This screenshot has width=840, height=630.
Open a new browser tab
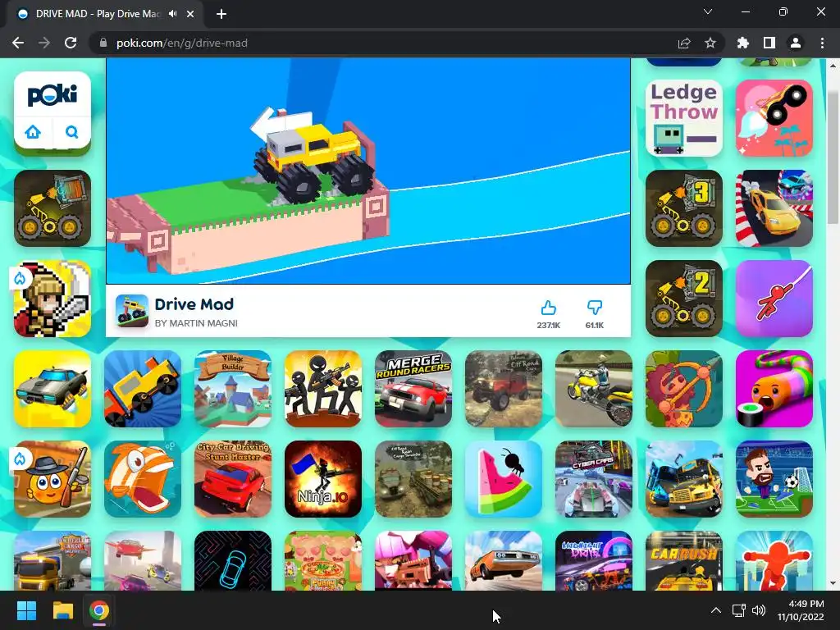coord(221,14)
